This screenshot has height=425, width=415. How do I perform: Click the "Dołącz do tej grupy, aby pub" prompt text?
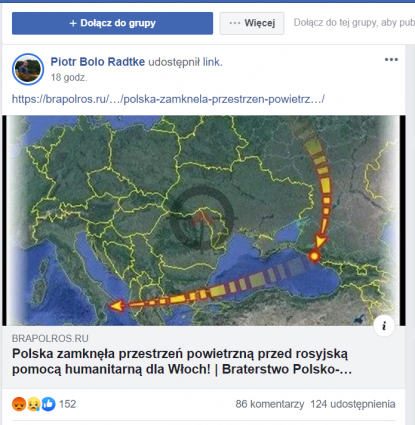[354, 23]
